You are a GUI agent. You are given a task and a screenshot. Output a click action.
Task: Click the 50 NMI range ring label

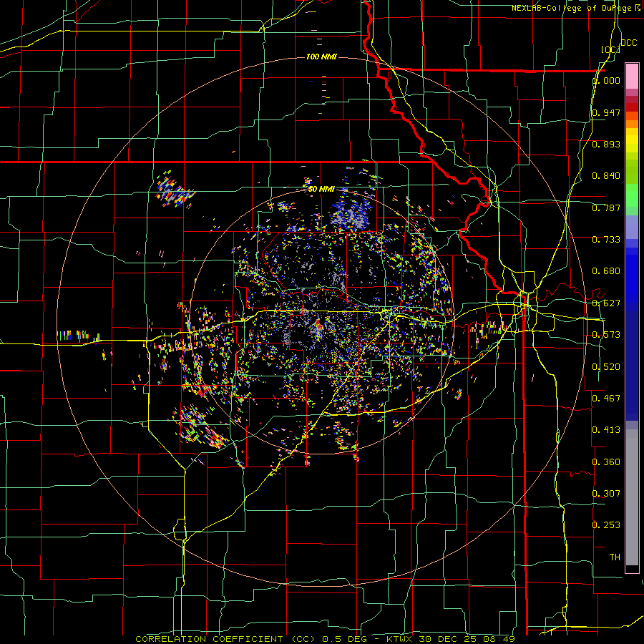pos(321,189)
